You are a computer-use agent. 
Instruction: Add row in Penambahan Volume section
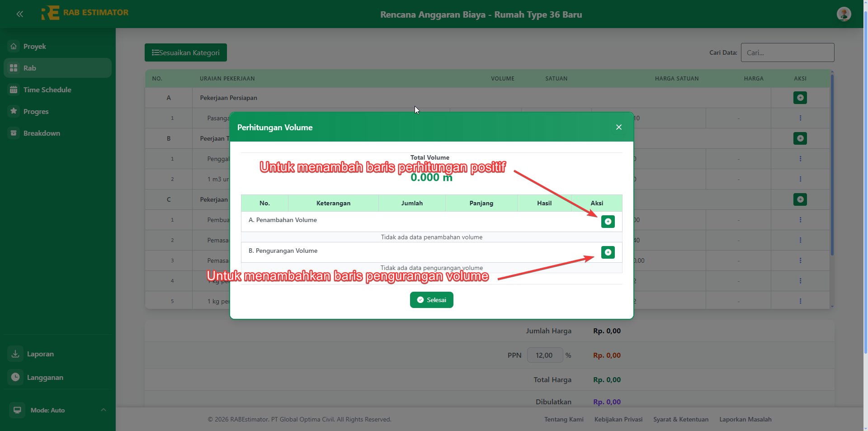coord(608,222)
